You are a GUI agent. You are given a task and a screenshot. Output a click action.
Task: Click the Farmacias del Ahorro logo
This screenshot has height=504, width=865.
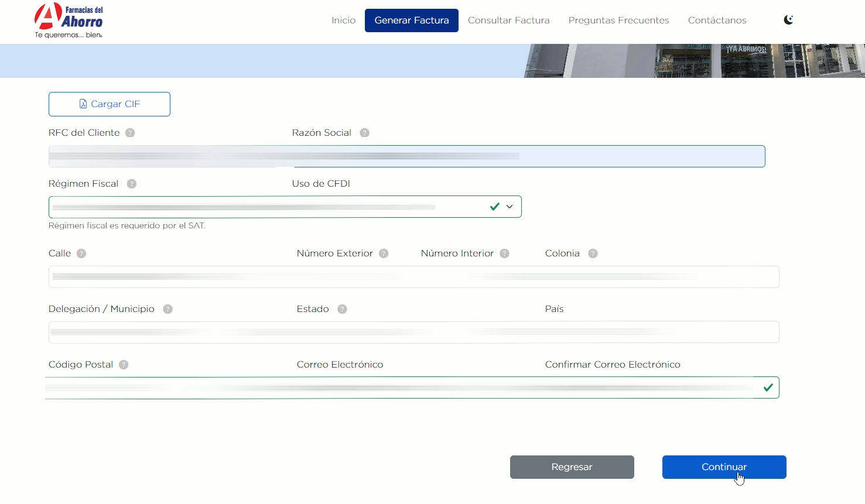[x=69, y=20]
